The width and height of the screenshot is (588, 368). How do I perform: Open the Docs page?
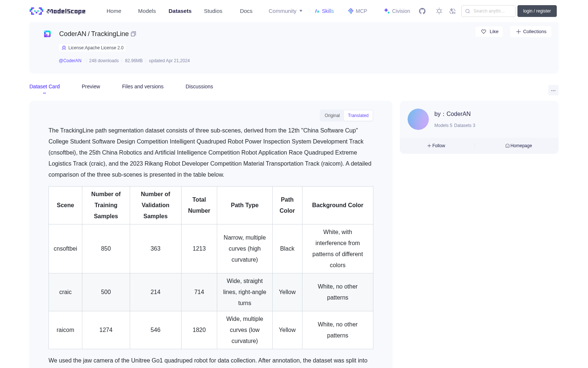point(246,11)
